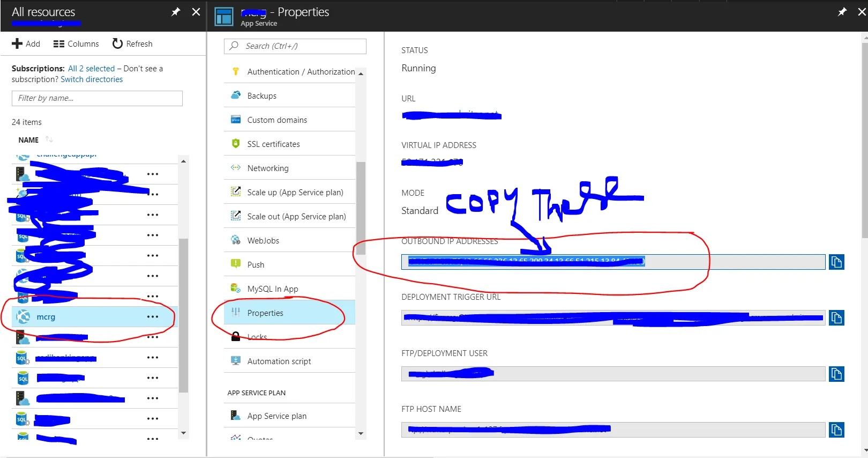Image resolution: width=868 pixels, height=458 pixels.
Task: Pin the All resources blade
Action: coord(176,12)
